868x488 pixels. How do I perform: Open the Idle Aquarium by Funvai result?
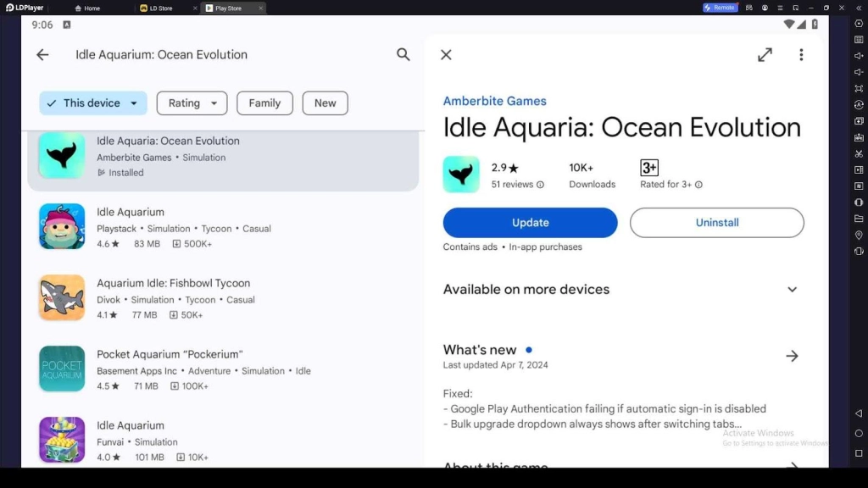tap(223, 441)
